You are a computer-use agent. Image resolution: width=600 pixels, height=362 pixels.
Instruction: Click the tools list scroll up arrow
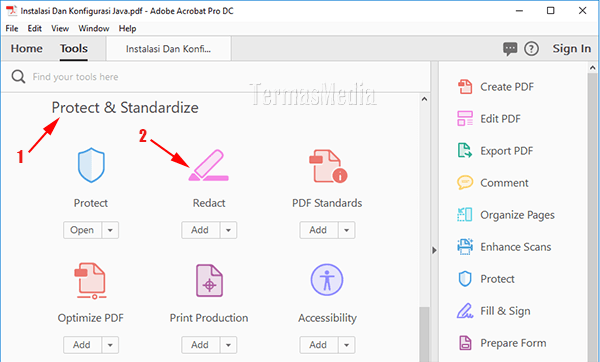coord(424,99)
